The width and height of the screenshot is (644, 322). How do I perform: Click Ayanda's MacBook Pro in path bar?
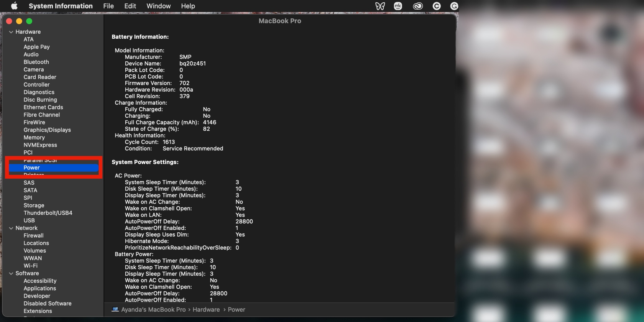tap(153, 309)
